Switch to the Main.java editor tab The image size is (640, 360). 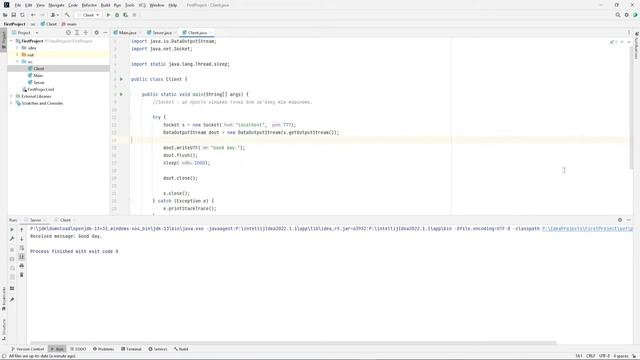point(127,33)
